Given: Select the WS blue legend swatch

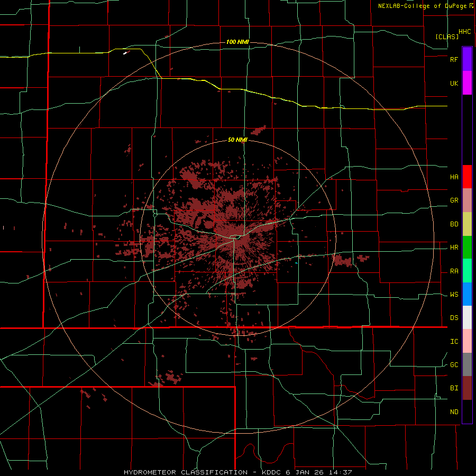Looking at the screenshot, I should (x=467, y=294).
